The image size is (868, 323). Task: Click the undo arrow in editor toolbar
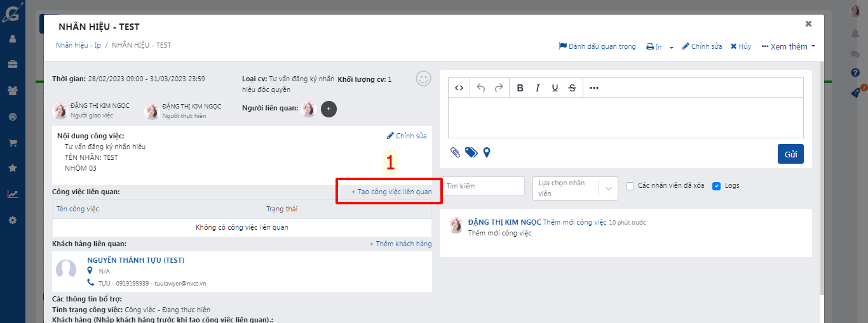pos(481,88)
